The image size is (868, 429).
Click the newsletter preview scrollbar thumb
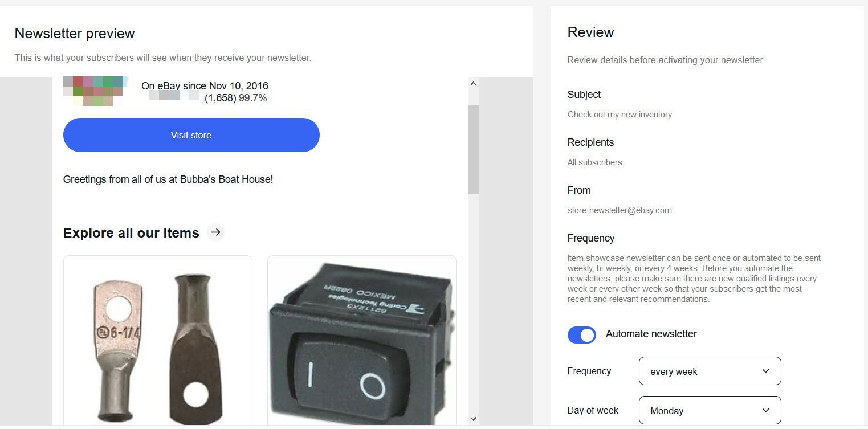pos(473,149)
